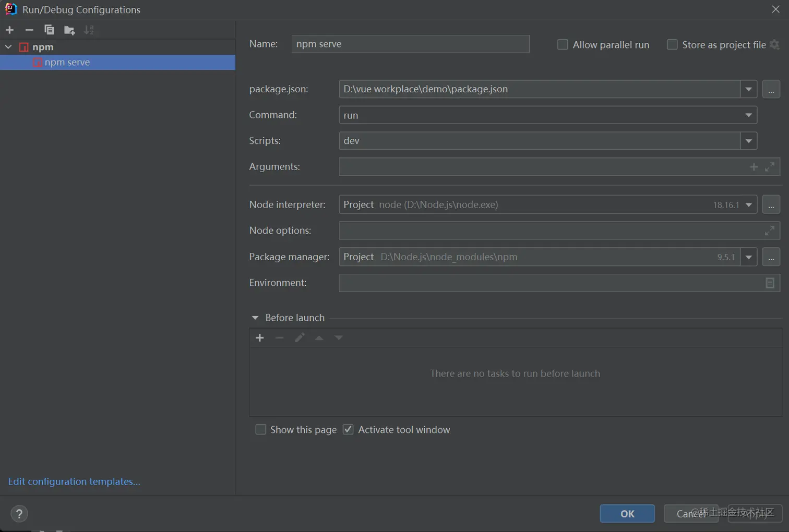Open the help question mark

(x=19, y=514)
